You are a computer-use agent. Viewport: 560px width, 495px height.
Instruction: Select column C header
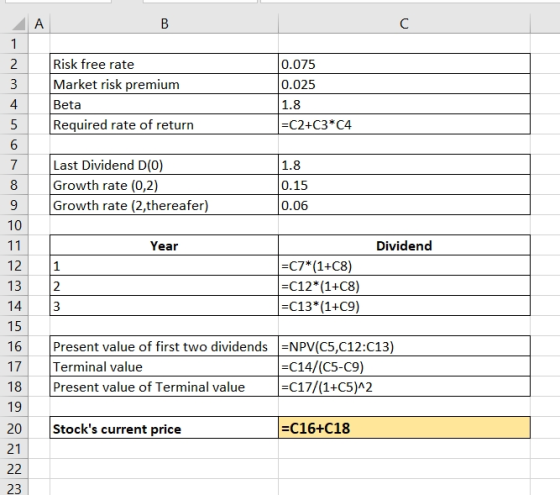(x=404, y=24)
